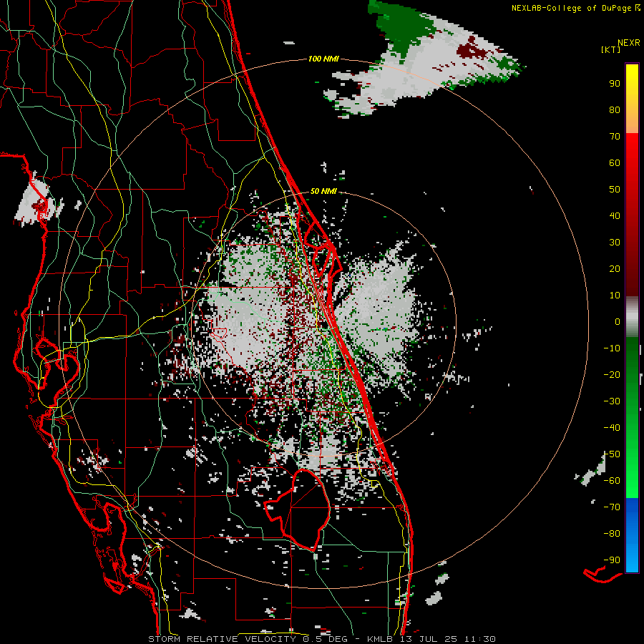The width and height of the screenshot is (644, 644).
Task: Click the STORM RELATIVE VELOCITY caption text
Action: pos(222,639)
